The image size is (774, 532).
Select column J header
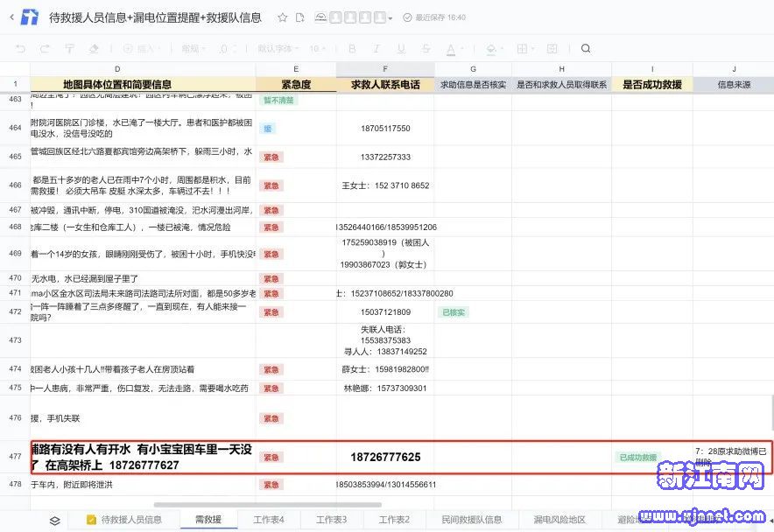tap(734, 69)
